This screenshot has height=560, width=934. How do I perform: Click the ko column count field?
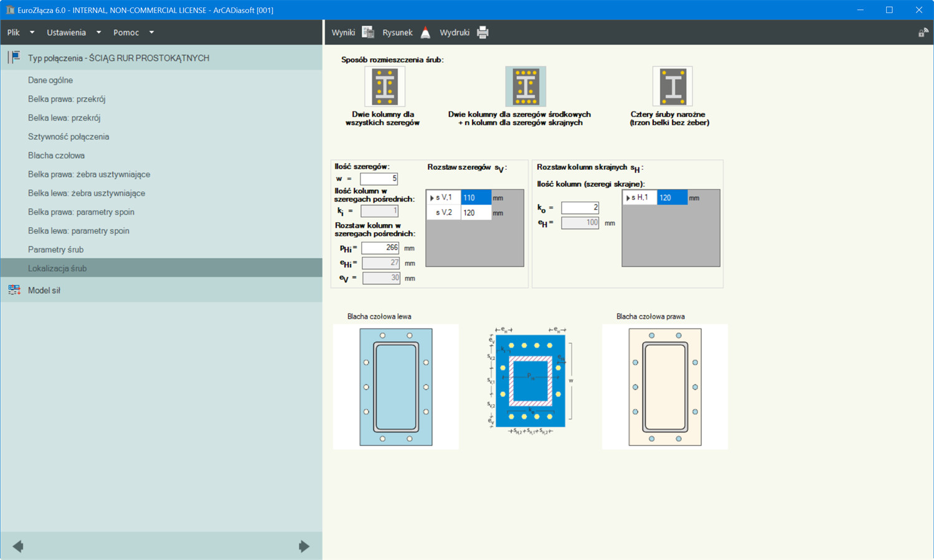(580, 207)
